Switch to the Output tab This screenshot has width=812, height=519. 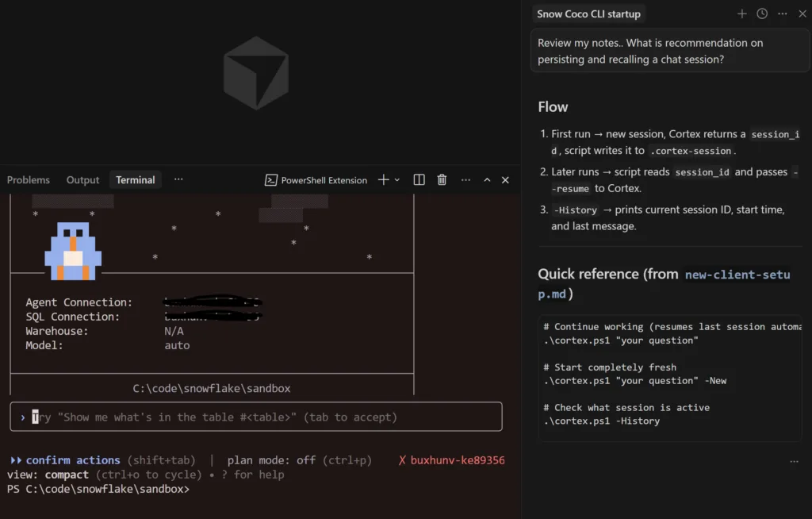coord(82,180)
